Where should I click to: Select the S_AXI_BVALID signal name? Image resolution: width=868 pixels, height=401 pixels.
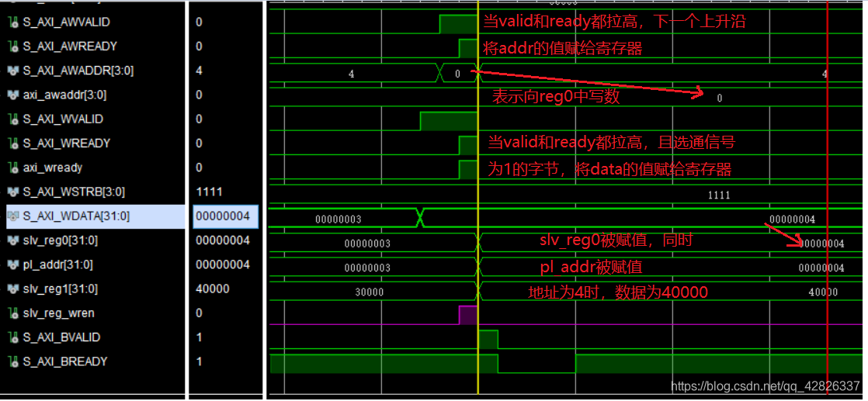coord(61,337)
